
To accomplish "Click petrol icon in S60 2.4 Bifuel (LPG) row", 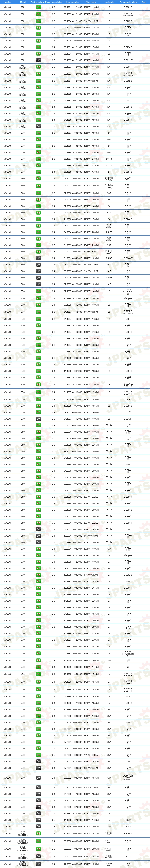I will (39, 179).
